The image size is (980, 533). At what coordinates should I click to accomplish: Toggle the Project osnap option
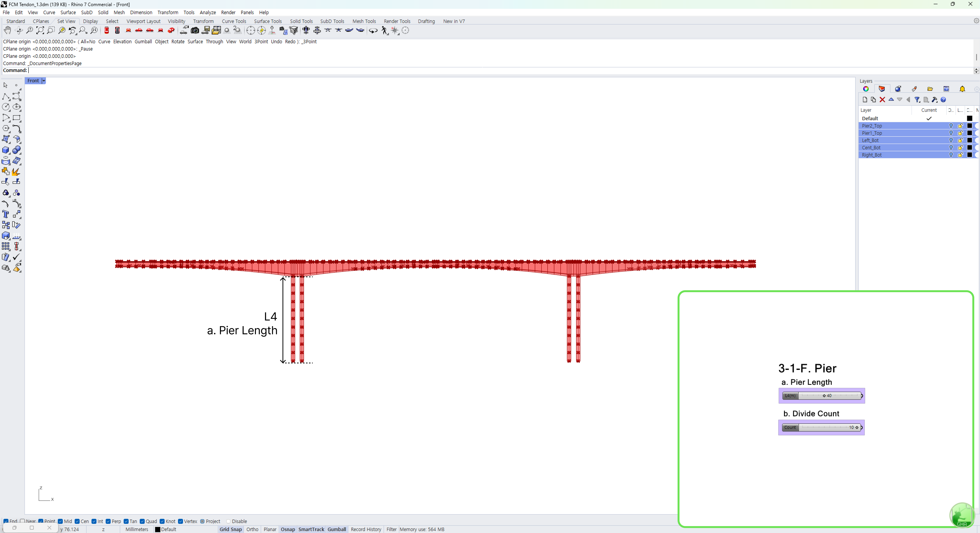coord(202,521)
